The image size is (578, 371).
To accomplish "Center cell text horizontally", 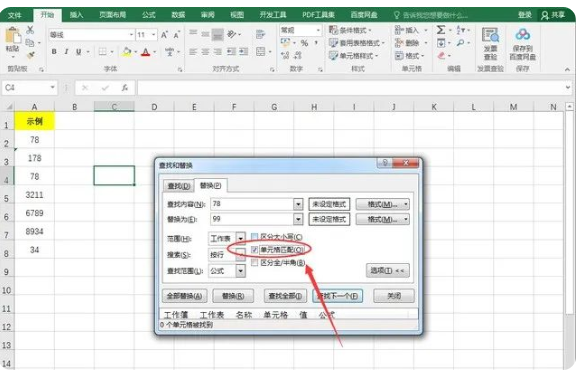I will pyautogui.click(x=205, y=52).
